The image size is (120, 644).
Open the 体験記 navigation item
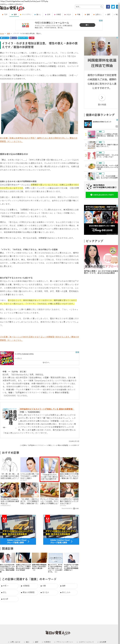57,15
